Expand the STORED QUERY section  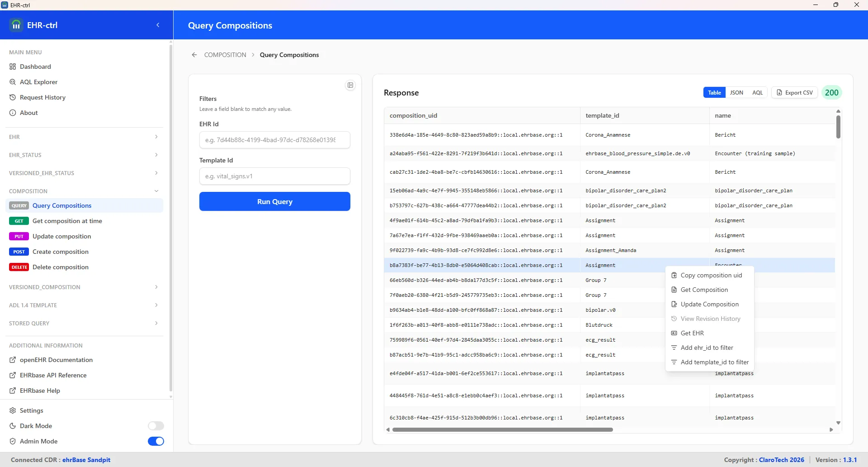pyautogui.click(x=84, y=323)
